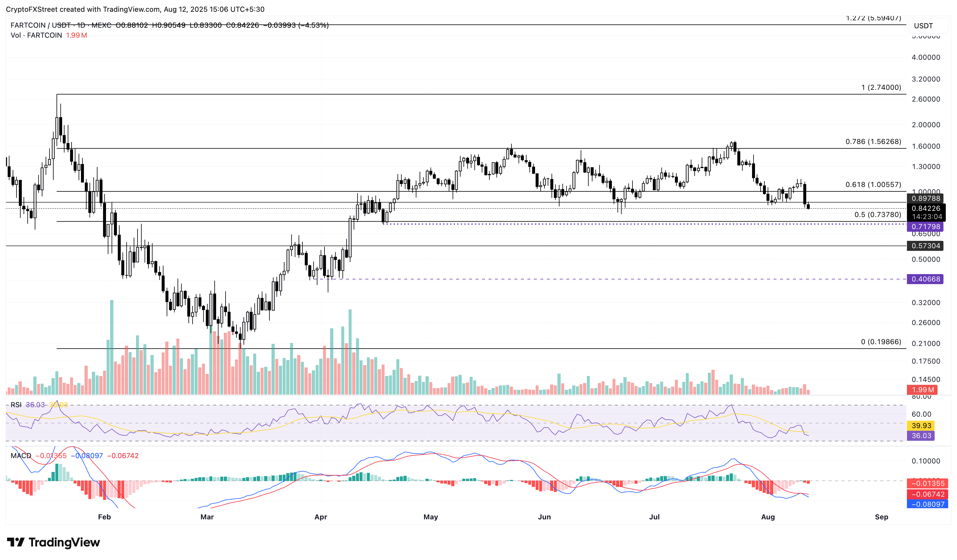Select the MACD indicator legend label
Viewport: 957px width, 560px height.
[x=21, y=455]
